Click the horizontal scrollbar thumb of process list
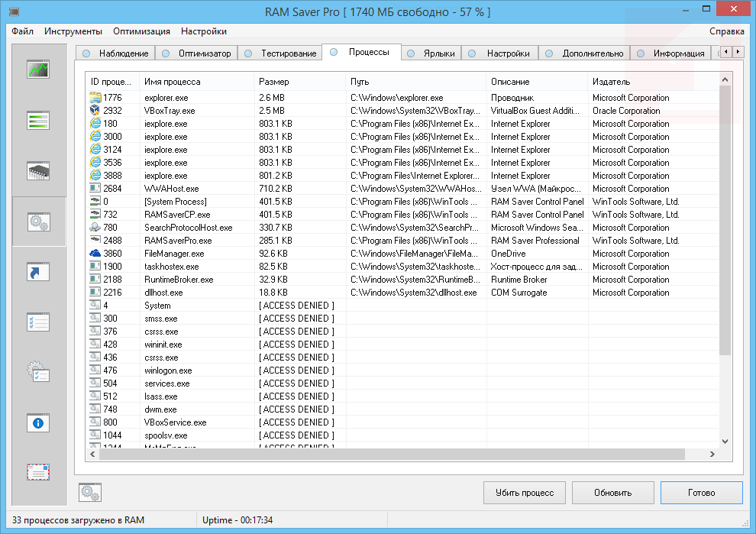Screen dimensions: 756x534 point(392,454)
